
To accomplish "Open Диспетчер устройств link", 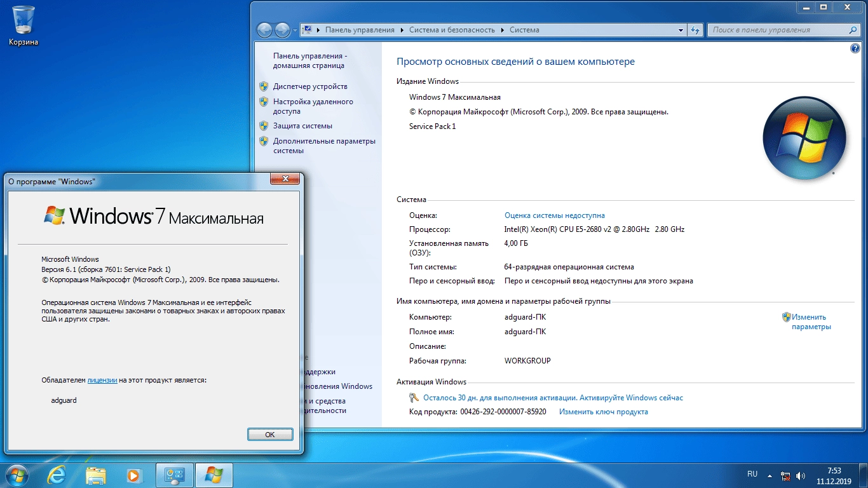I will click(310, 86).
